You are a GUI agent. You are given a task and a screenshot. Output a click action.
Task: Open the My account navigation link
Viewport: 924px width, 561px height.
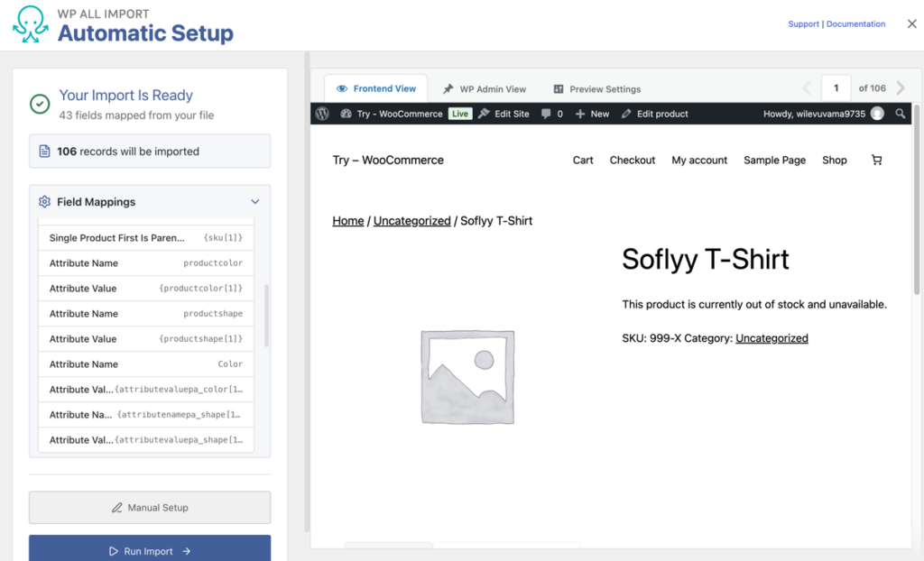[699, 161]
